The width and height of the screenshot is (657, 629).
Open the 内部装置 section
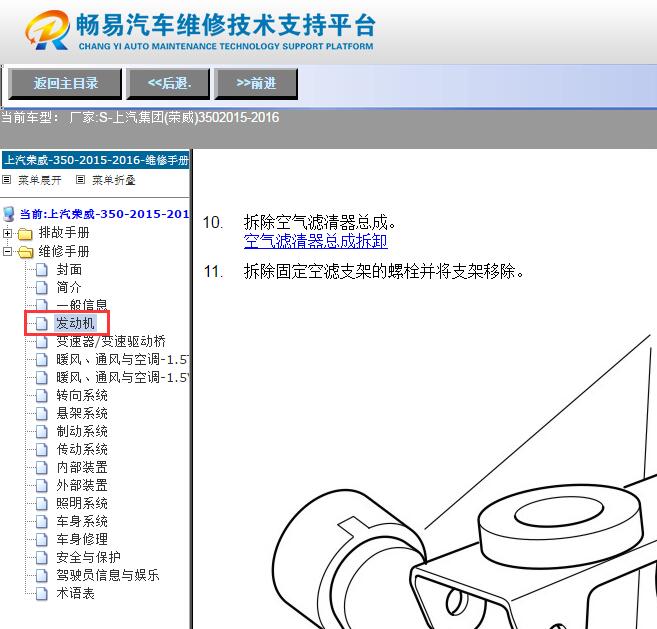click(82, 467)
